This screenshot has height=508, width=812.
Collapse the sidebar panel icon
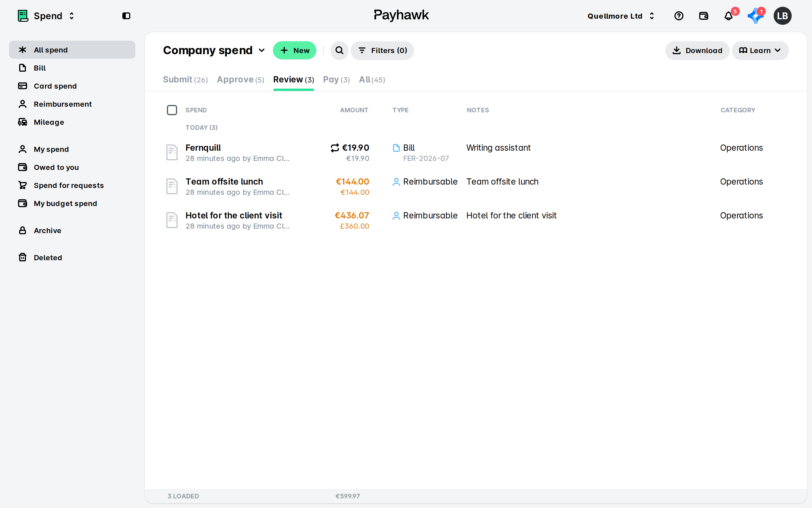pos(126,16)
